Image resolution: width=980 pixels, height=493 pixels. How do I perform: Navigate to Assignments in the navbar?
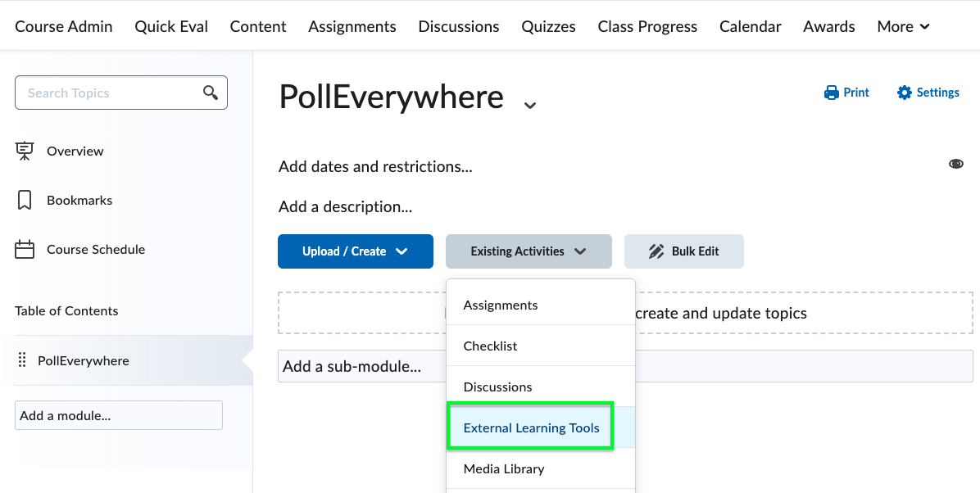pyautogui.click(x=352, y=27)
